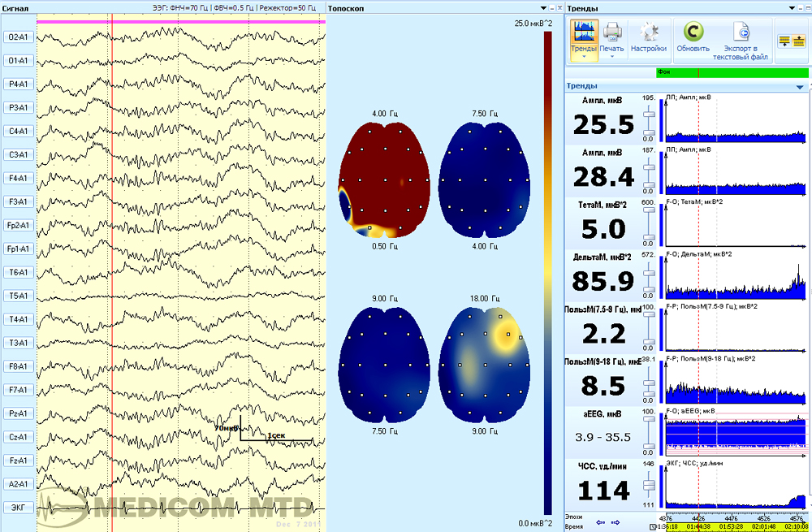Viewport: 812px width, 532px height.
Task: Open the dropdown under Печать button
Action: click(x=611, y=57)
